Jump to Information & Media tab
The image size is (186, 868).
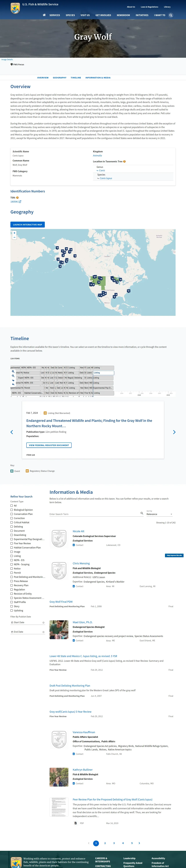point(98,78)
